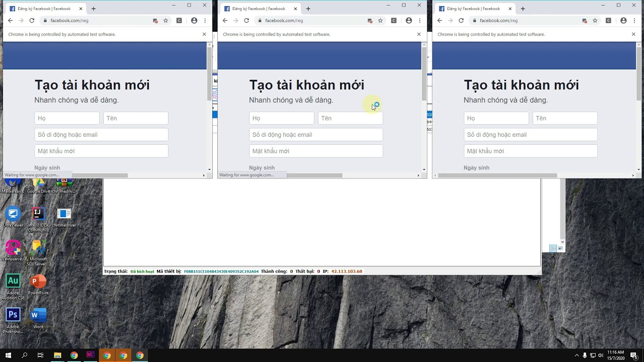
Task: Open network icon in system tray
Action: pos(593,355)
